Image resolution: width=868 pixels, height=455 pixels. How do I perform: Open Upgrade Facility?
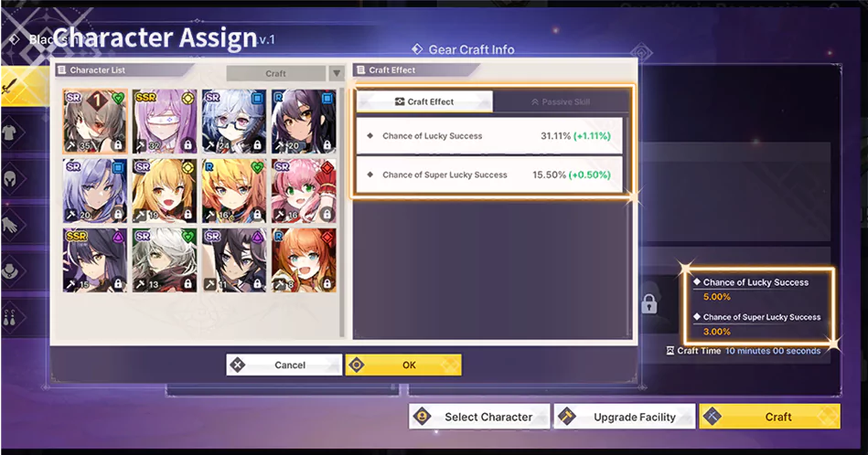coord(625,417)
